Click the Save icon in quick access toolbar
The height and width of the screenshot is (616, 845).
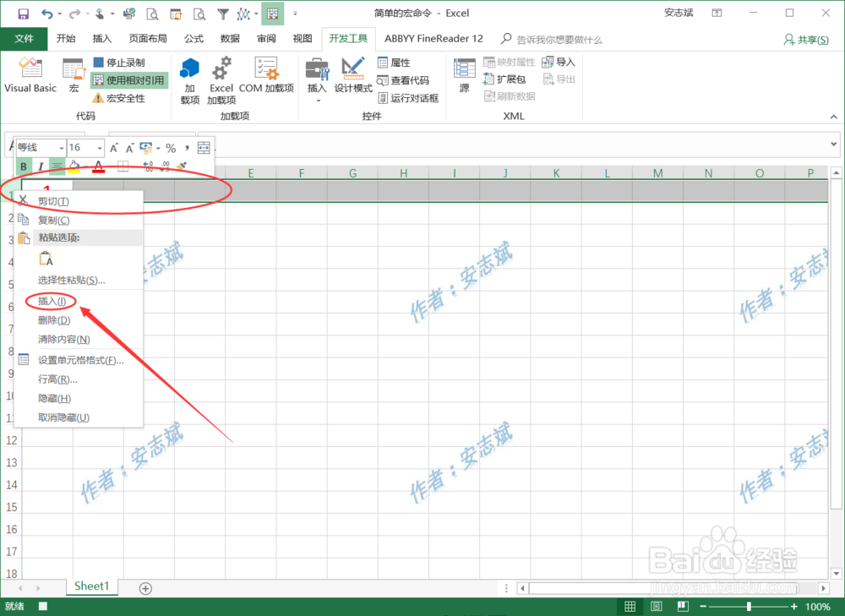[x=23, y=14]
